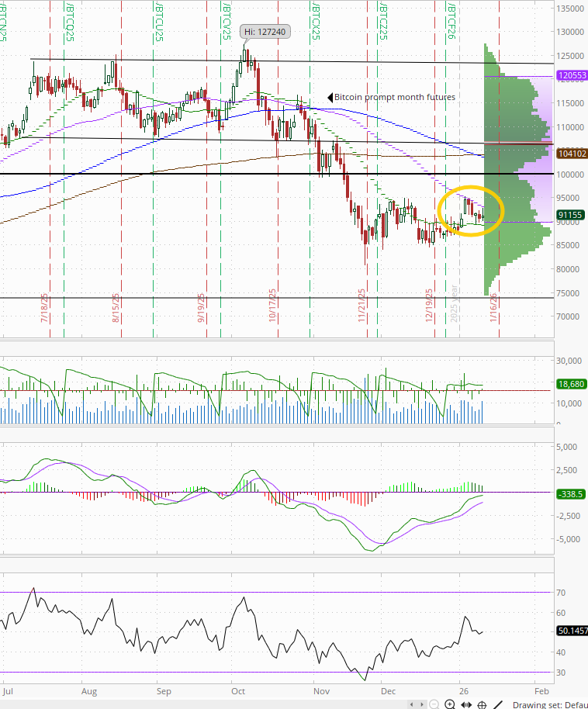The height and width of the screenshot is (709, 588).
Task: Click the zoom in magnifier icon
Action: 450,704
